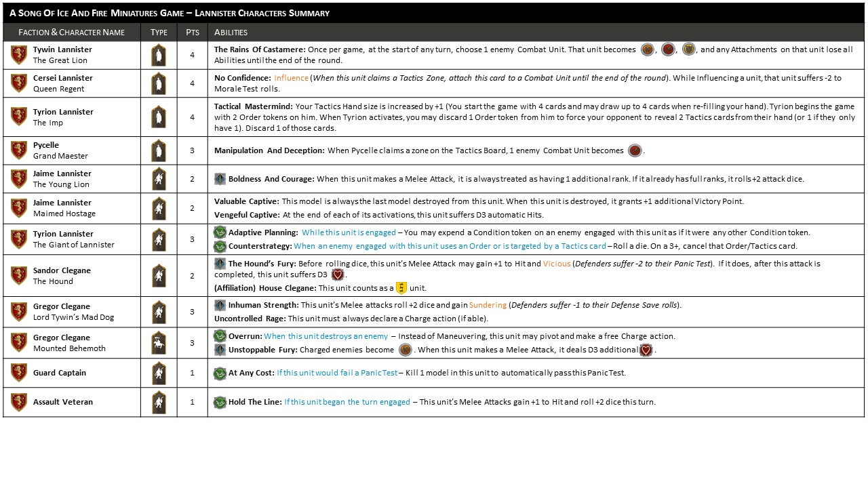Viewport: 868px width, 488px height.
Task: Click the green icon before Hold The Line
Action: point(220,403)
